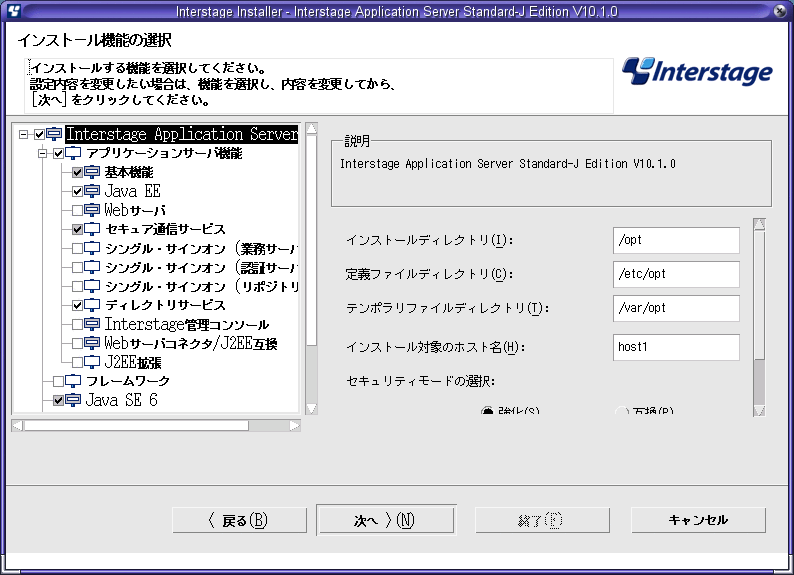Click the feature tree scroll-up arrow

coord(312,129)
